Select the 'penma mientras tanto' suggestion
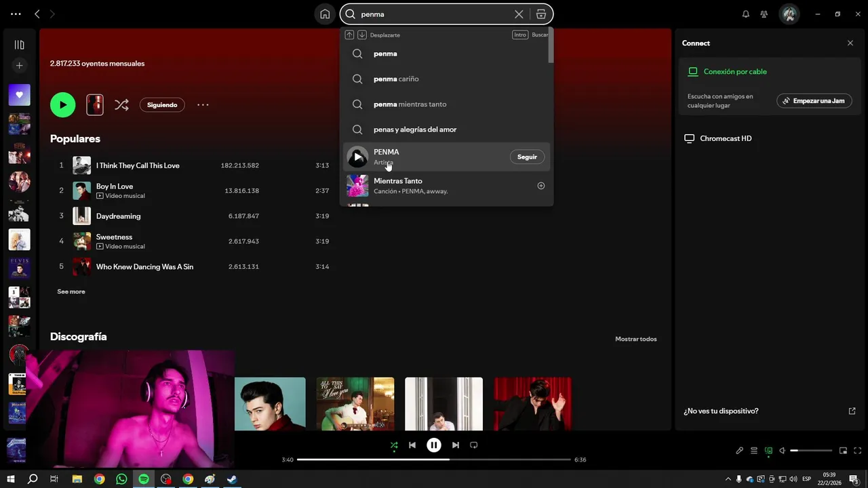Viewport: 868px width, 488px height. click(x=446, y=104)
